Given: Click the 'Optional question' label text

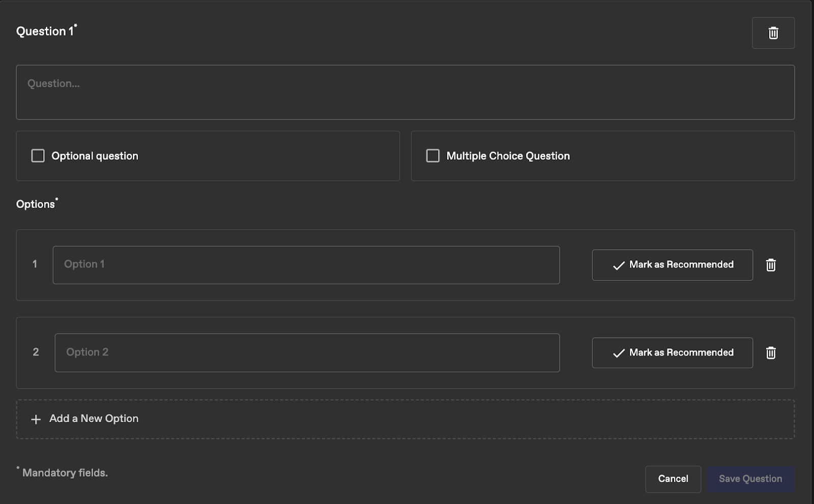Looking at the screenshot, I should 95,156.
